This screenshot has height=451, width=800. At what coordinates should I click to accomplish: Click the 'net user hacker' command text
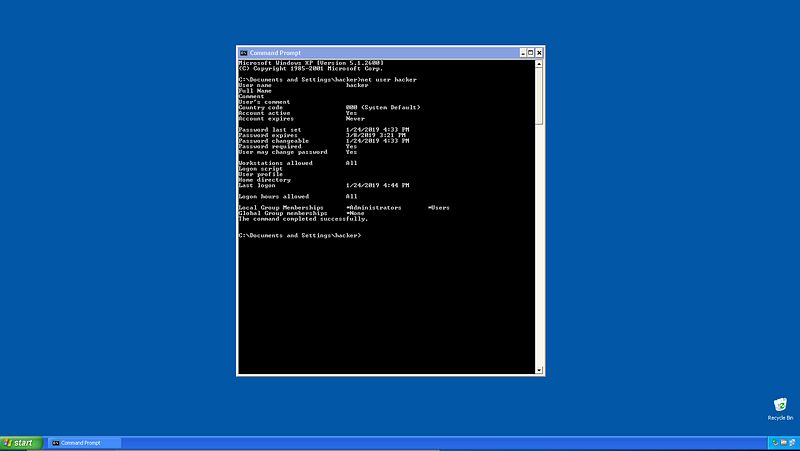388,80
